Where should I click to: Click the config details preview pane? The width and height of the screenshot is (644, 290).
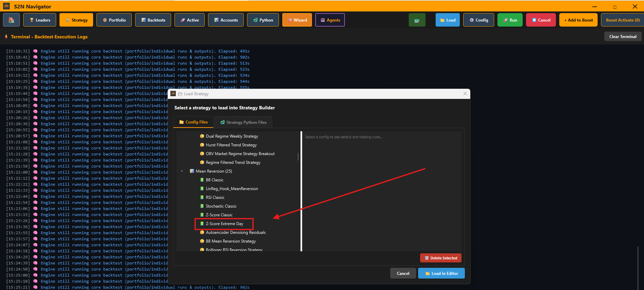[382, 191]
